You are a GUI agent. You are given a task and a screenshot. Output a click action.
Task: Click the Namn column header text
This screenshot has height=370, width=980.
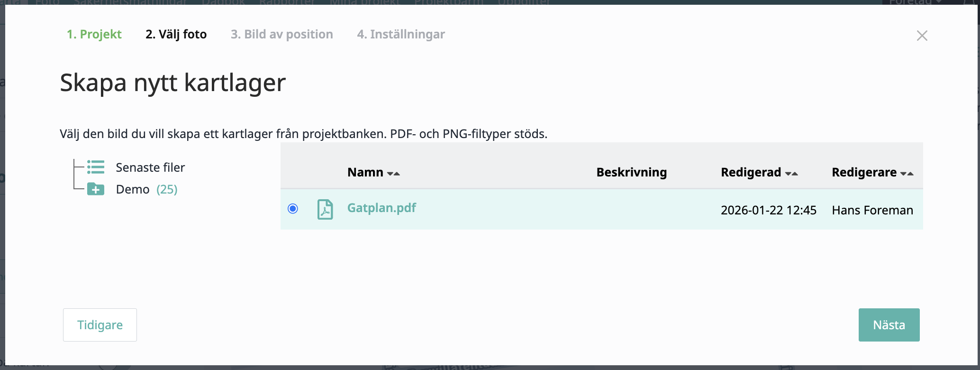(365, 172)
